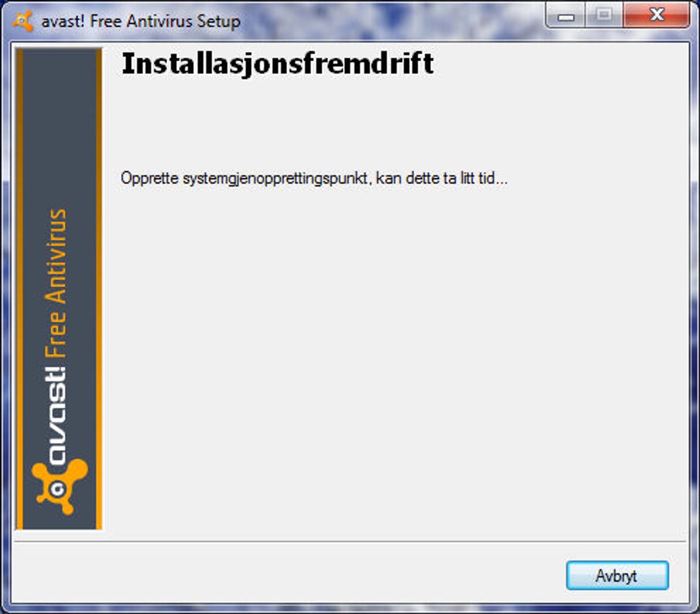Click the separator line above Avbryt
The width and height of the screenshot is (700, 614).
click(350, 542)
